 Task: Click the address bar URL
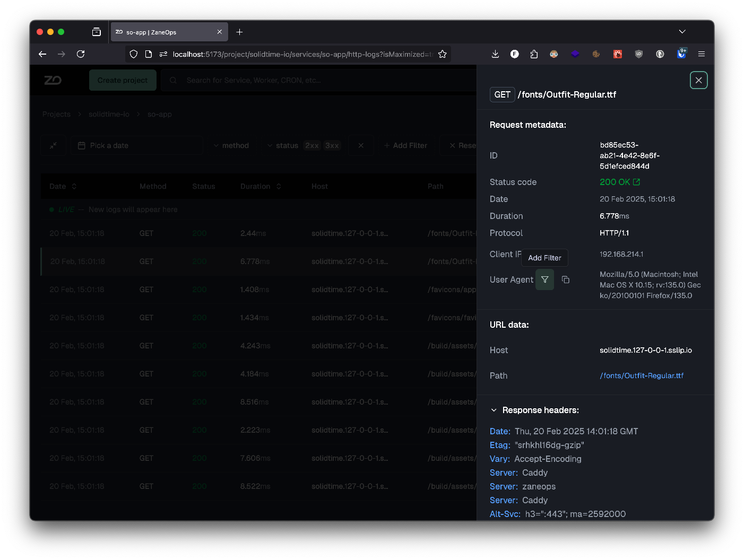click(x=303, y=54)
